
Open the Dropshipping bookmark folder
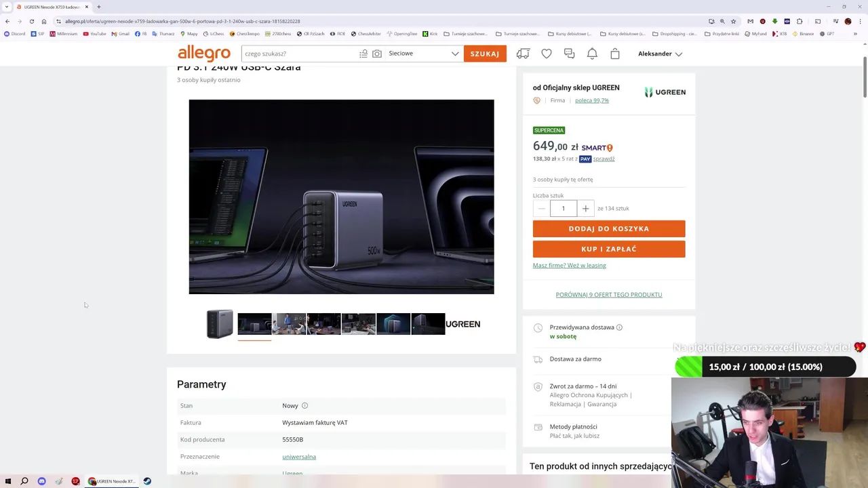(674, 33)
